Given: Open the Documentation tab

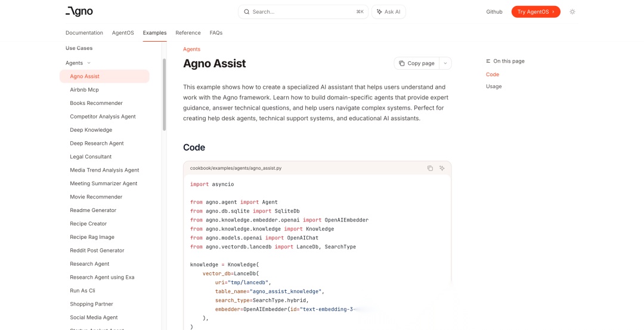Looking at the screenshot, I should (x=84, y=33).
